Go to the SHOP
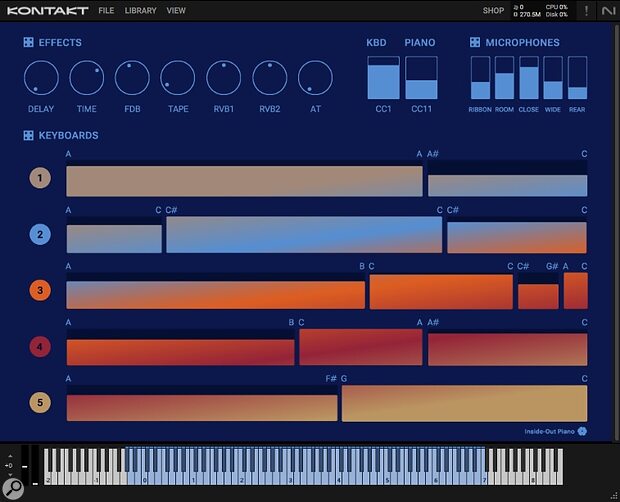This screenshot has width=620, height=502. [493, 11]
